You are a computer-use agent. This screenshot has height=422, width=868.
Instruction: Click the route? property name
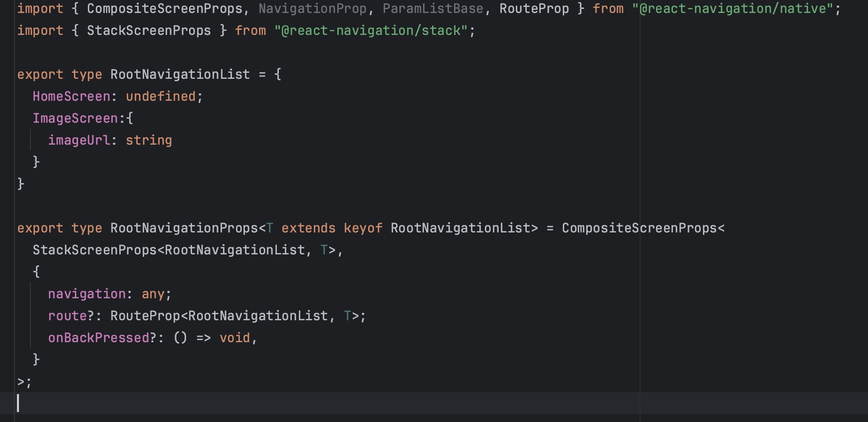coord(71,316)
